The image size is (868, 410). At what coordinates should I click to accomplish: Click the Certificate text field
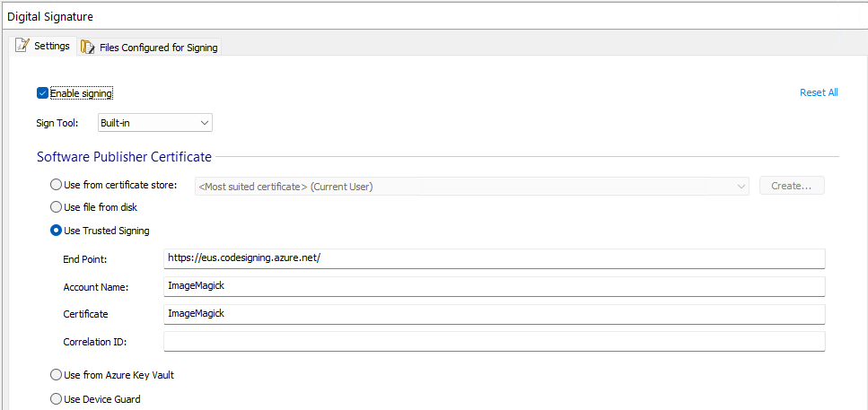(x=494, y=314)
